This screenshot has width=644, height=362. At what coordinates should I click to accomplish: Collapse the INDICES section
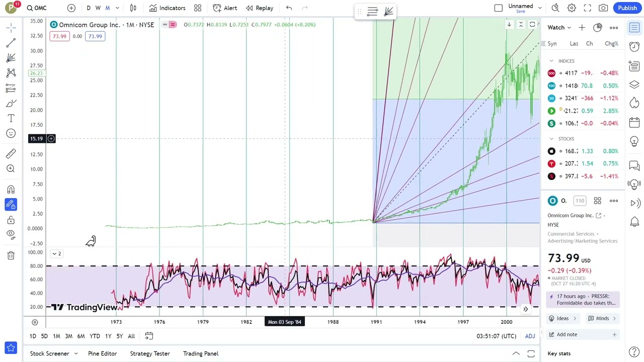pos(551,61)
